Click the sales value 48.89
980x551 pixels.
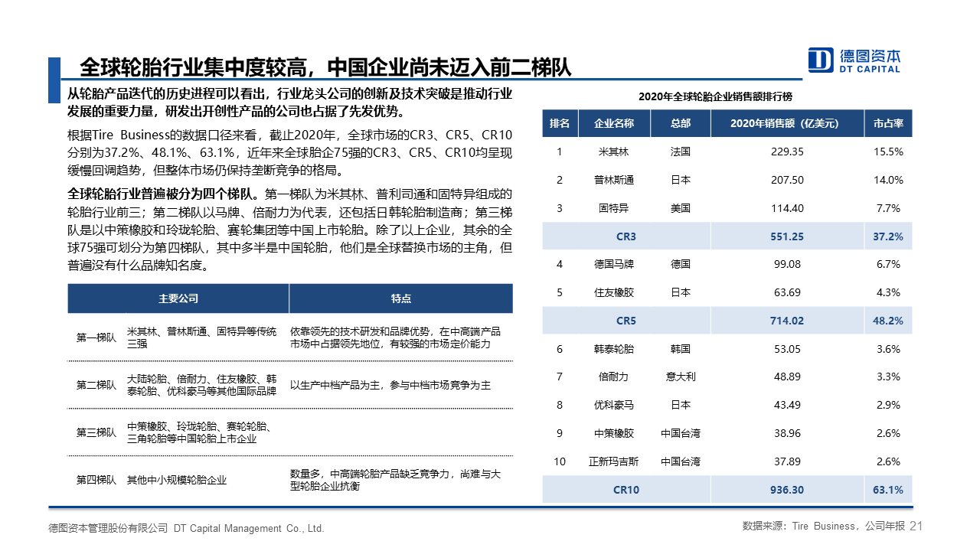pyautogui.click(x=788, y=377)
